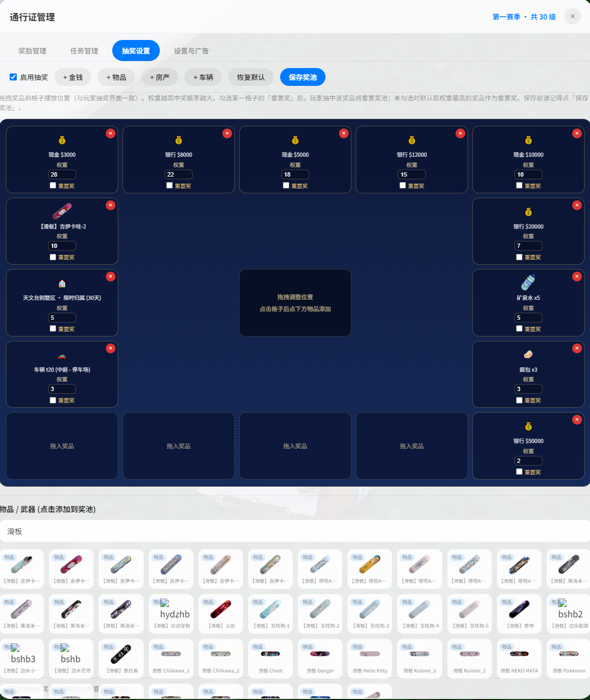Click the car icon in 车辆 t20 cell
This screenshot has width=590, height=700.
[x=62, y=356]
